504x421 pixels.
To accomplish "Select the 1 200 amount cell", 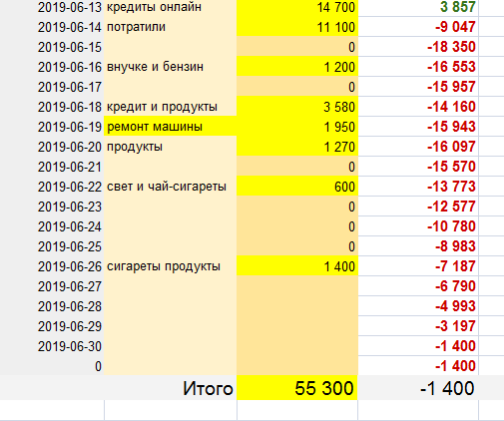I will [297, 67].
